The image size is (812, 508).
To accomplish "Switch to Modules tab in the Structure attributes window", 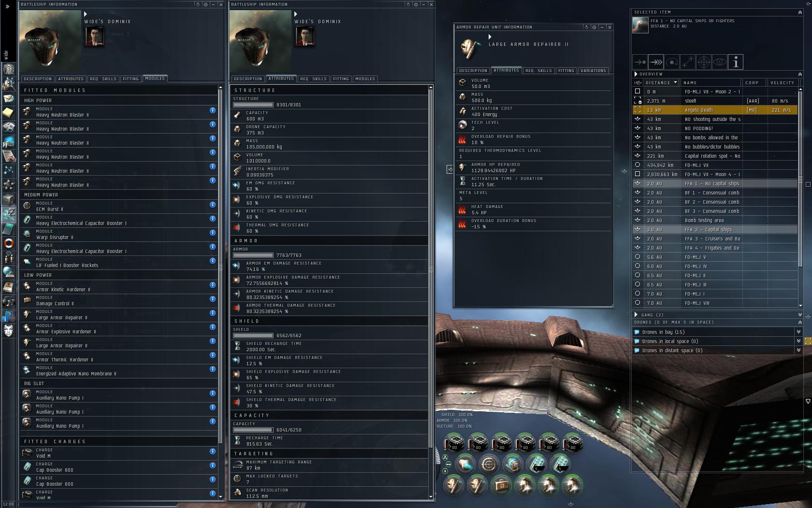I will coord(365,79).
